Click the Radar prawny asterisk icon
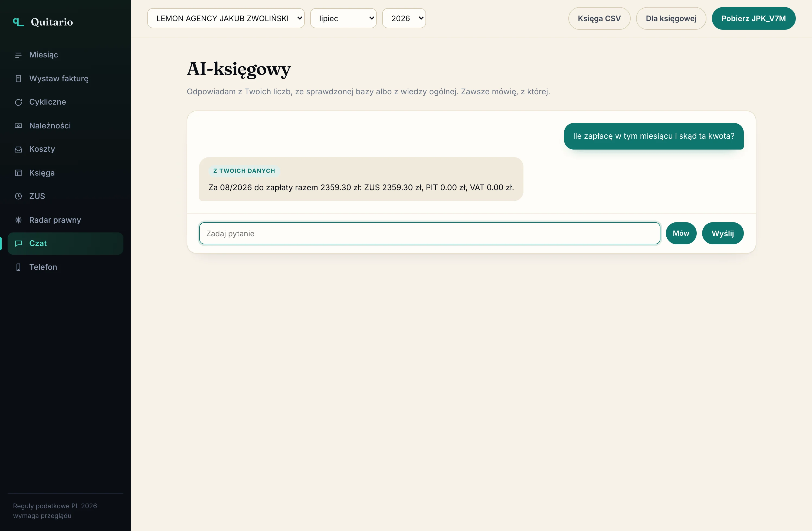 click(18, 220)
